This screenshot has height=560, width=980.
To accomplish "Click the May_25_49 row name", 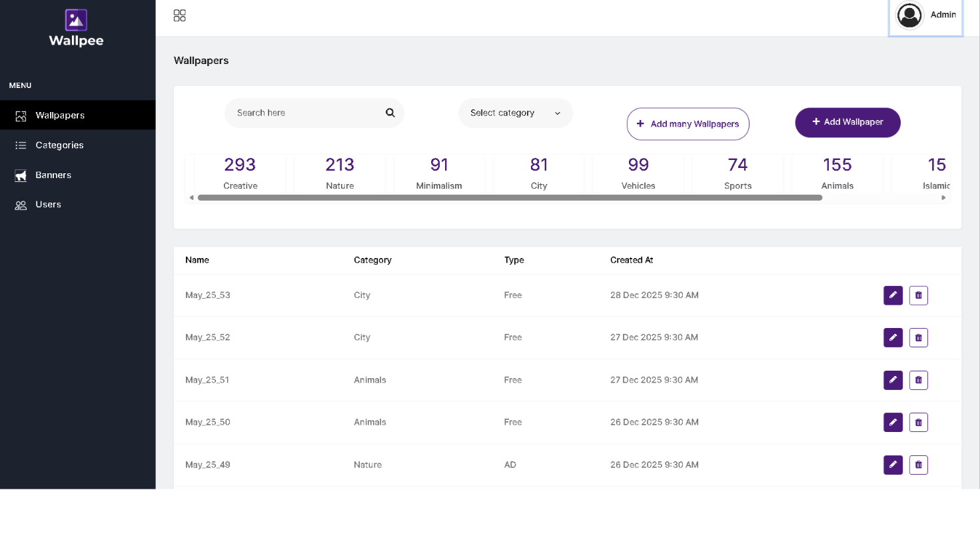I will point(208,465).
